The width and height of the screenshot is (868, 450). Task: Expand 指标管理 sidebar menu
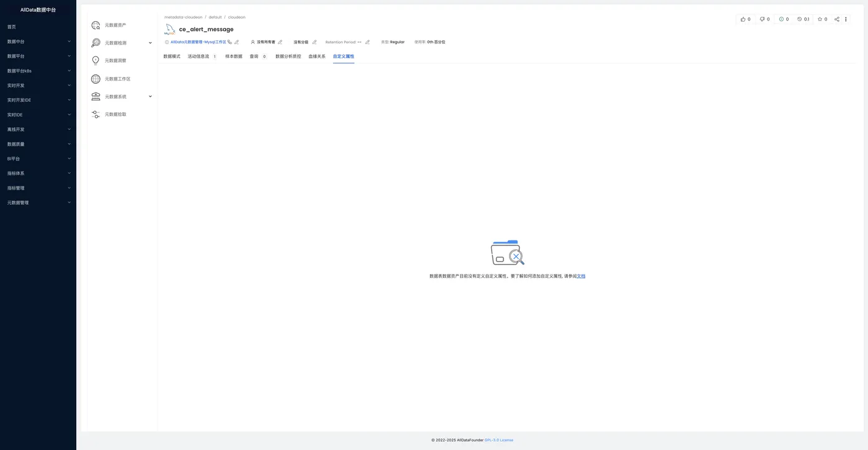38,188
